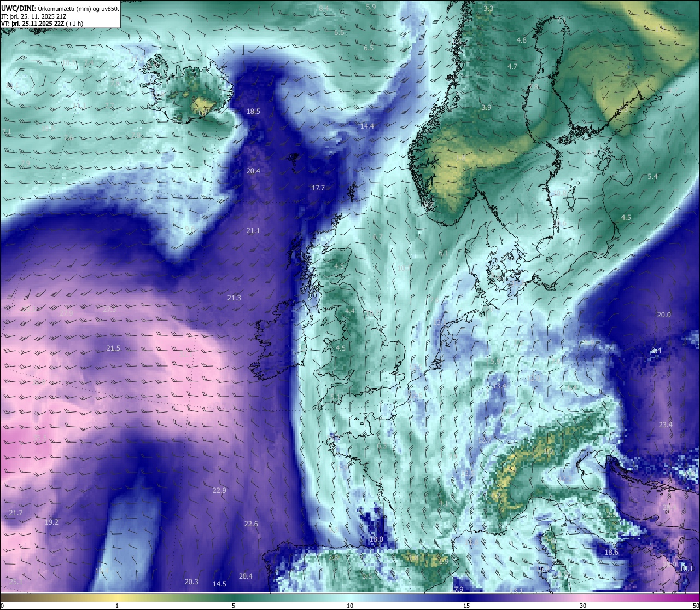Click the 20.3 value near bottom edge
The image size is (700, 610).
[x=191, y=582]
